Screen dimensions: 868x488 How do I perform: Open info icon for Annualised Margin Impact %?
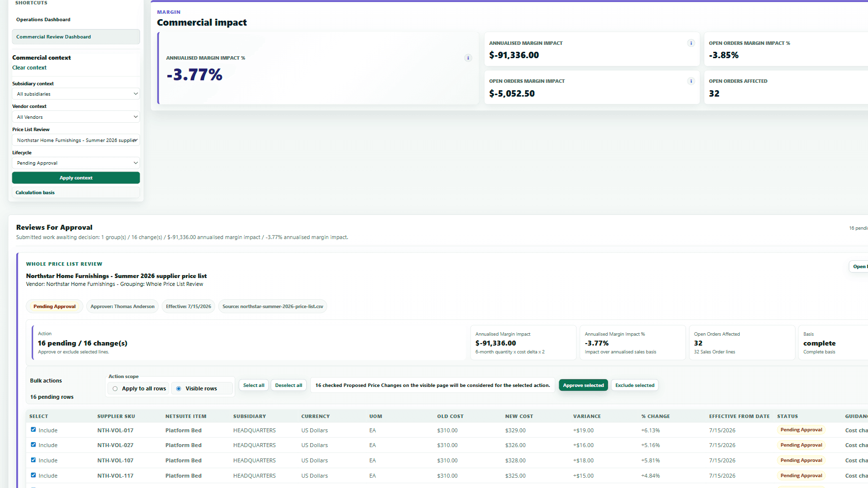coord(468,58)
